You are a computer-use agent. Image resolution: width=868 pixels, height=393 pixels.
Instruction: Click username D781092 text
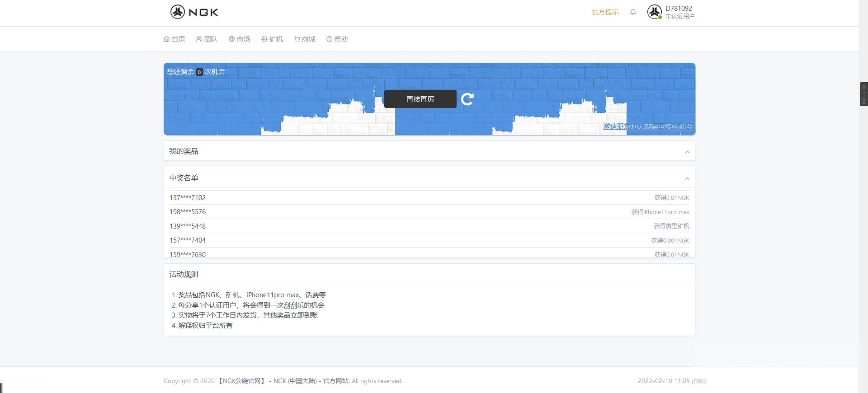pyautogui.click(x=679, y=9)
